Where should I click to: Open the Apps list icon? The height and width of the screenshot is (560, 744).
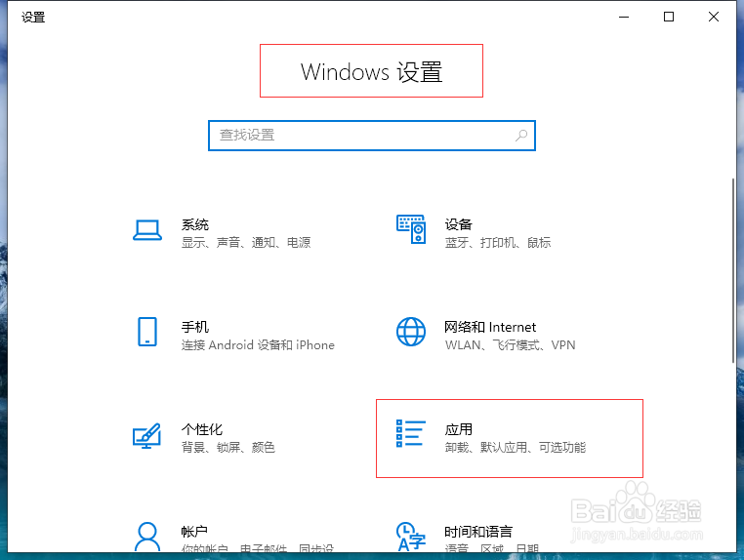(411, 433)
